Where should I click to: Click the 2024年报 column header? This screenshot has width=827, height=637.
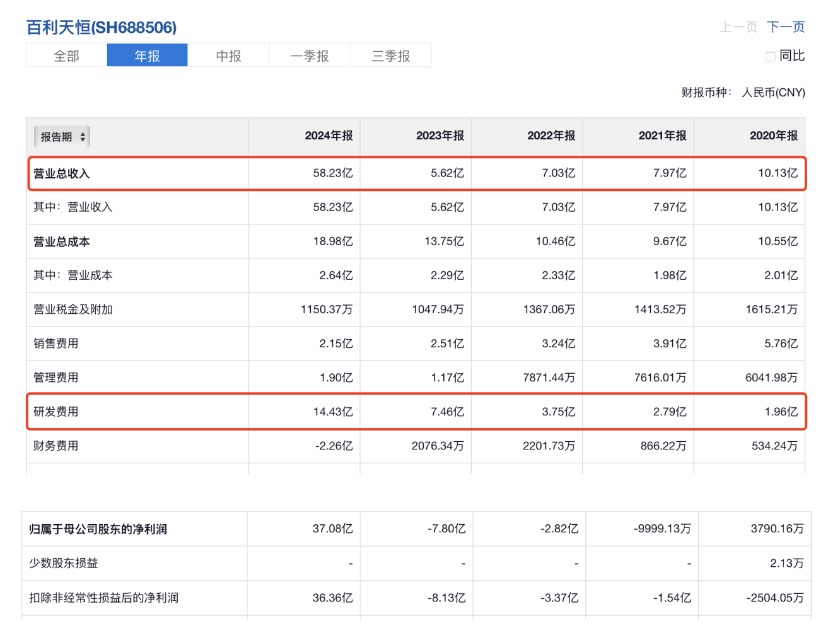click(329, 136)
